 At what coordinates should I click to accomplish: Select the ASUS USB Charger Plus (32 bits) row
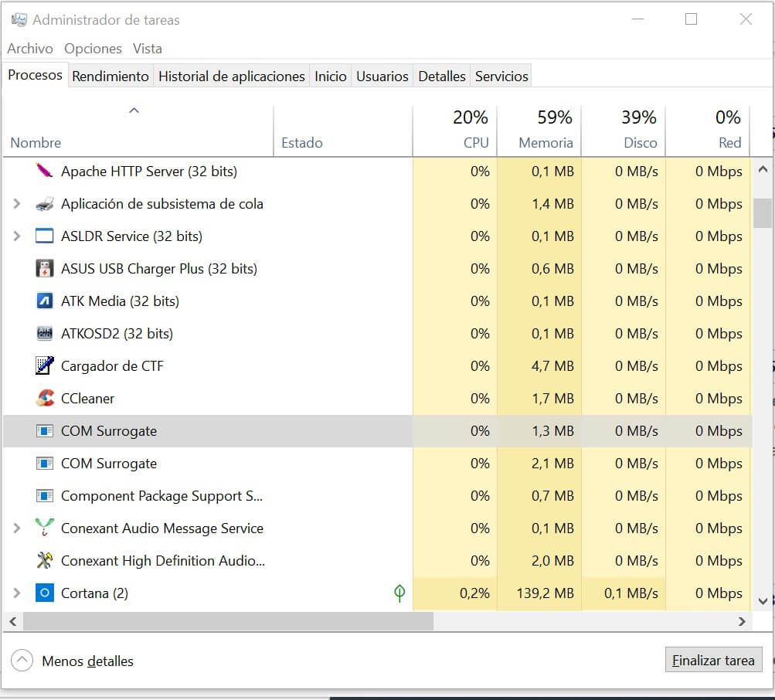(378, 268)
